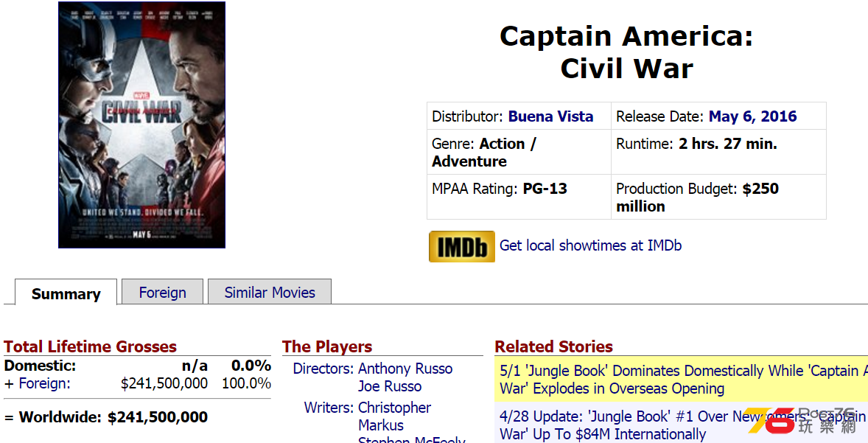This screenshot has height=443, width=868.
Task: Open the Captain America Civil War poster
Action: click(141, 125)
